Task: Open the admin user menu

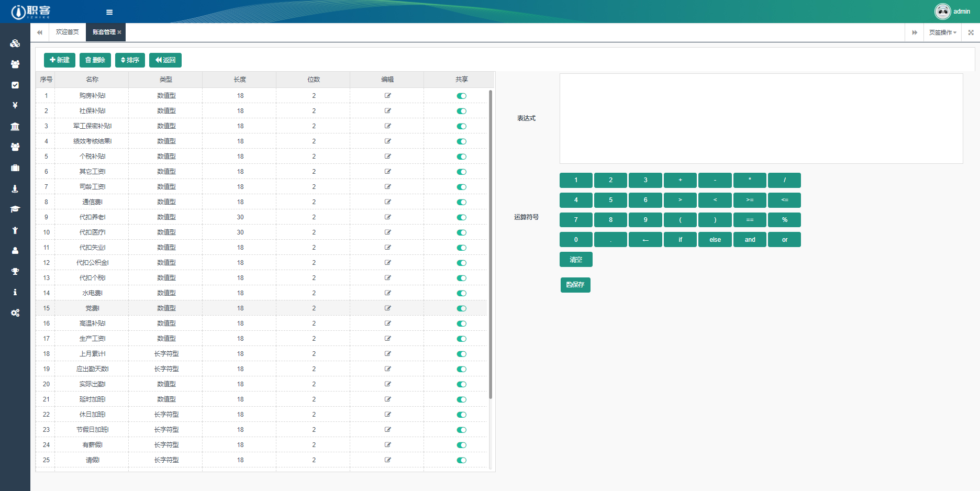Action: click(x=953, y=12)
